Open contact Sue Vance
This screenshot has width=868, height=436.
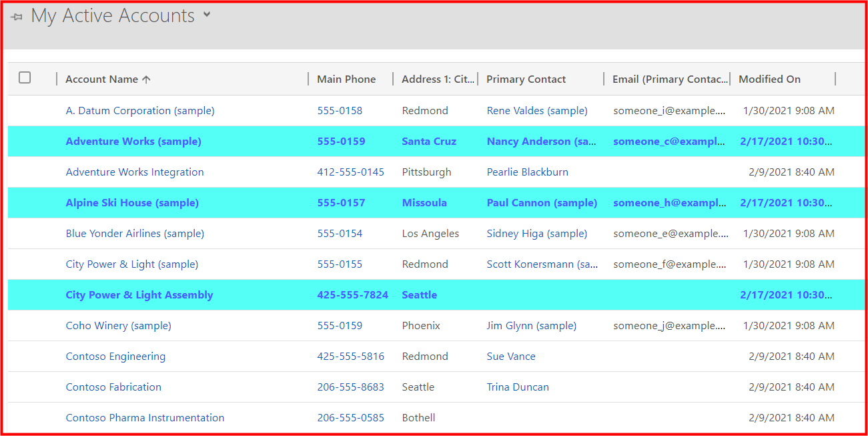tap(511, 357)
